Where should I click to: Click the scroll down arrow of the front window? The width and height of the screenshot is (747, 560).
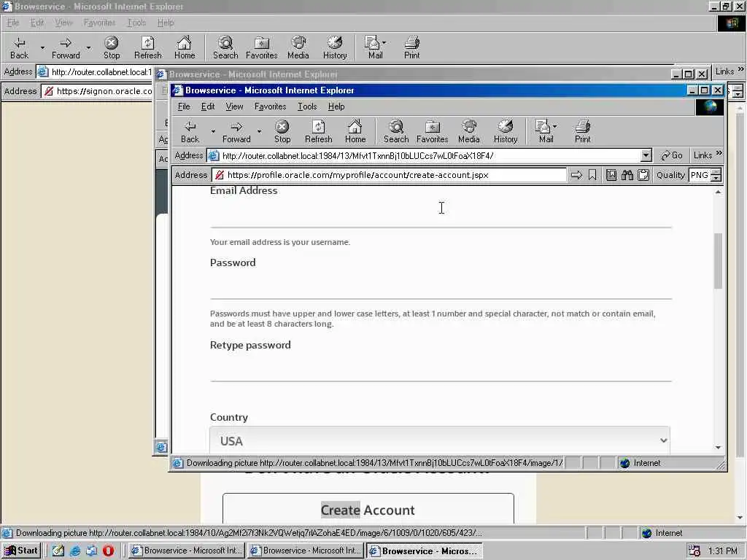718,447
